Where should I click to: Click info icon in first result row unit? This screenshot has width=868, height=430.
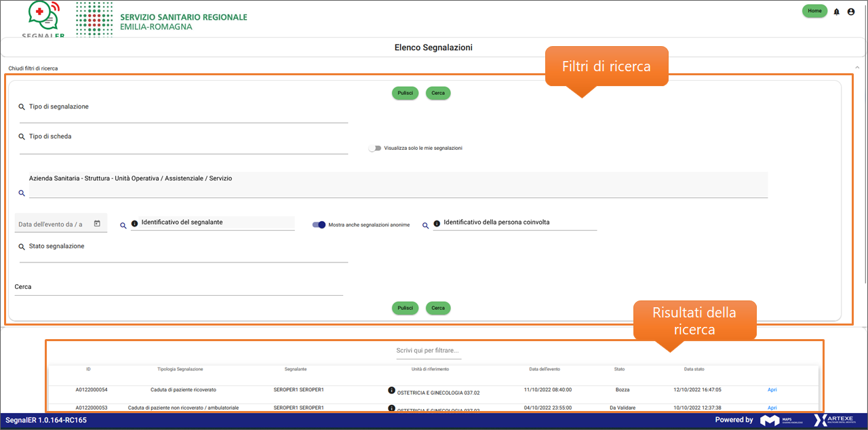(x=391, y=391)
